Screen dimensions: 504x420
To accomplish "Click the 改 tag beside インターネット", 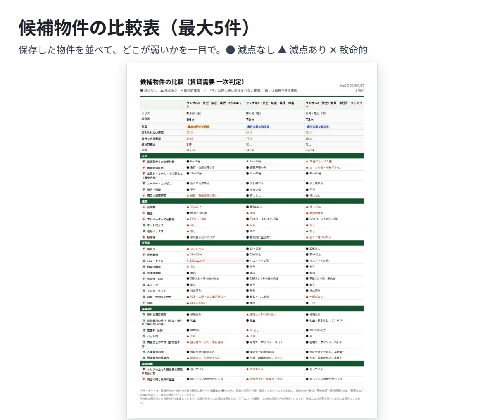I will click(144, 291).
